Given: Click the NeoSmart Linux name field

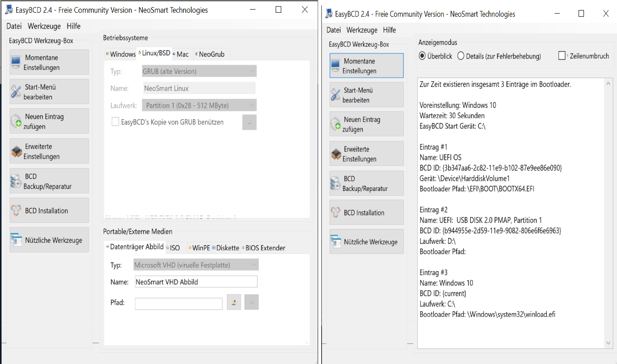Looking at the screenshot, I should pyautogui.click(x=199, y=88).
